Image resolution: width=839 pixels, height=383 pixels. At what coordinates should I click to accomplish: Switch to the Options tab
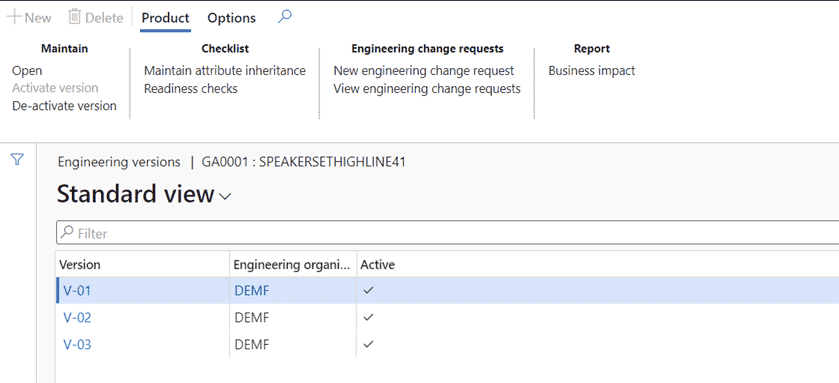pos(232,18)
